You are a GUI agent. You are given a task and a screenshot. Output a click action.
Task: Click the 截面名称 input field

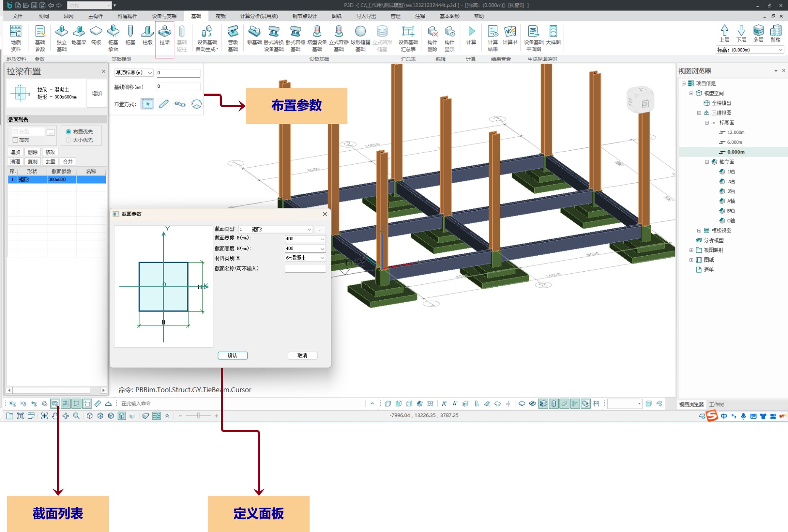click(305, 269)
